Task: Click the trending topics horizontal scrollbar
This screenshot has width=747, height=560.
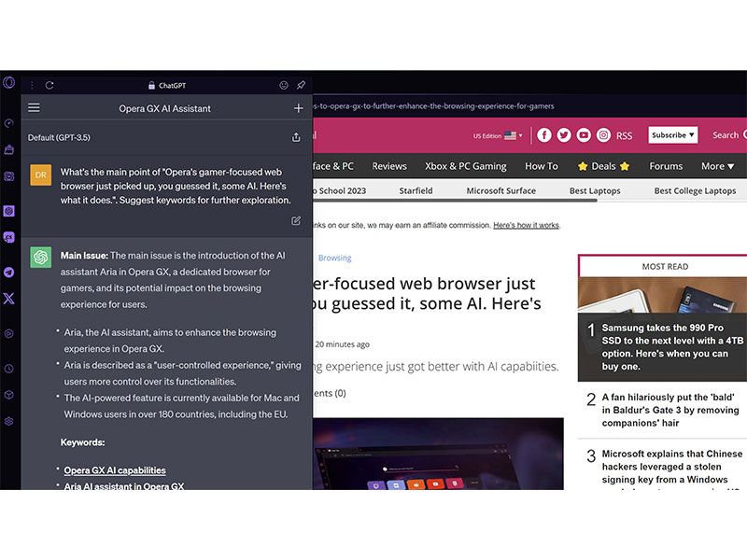Action: tap(455, 201)
